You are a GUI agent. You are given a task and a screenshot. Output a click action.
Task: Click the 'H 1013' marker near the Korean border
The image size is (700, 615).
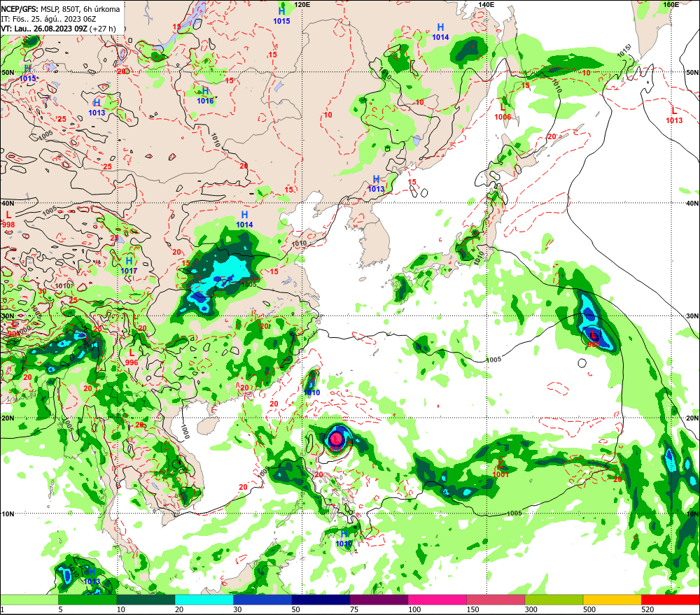coord(376,183)
